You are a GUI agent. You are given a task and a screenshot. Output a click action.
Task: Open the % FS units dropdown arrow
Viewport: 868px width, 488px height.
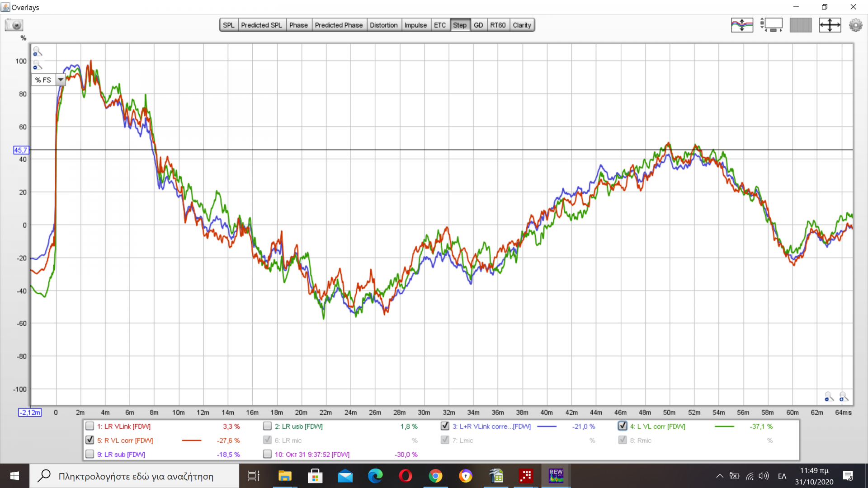[x=61, y=80]
